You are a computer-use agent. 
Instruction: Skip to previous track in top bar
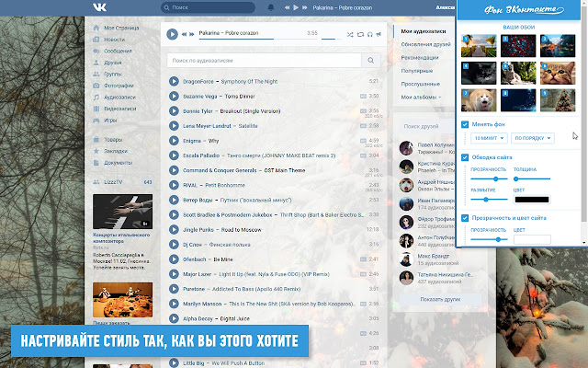click(287, 7)
